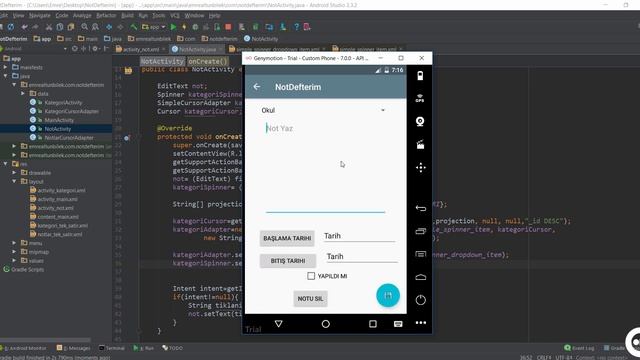Click Genymotion sidebar menu icon
Screen dimensions: 640x360
(x=420, y=254)
